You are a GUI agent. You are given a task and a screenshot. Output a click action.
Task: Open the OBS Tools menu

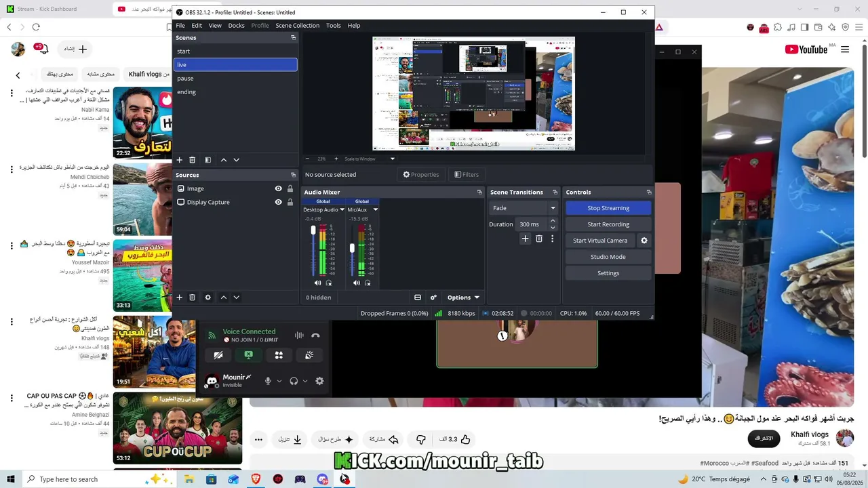click(x=333, y=26)
